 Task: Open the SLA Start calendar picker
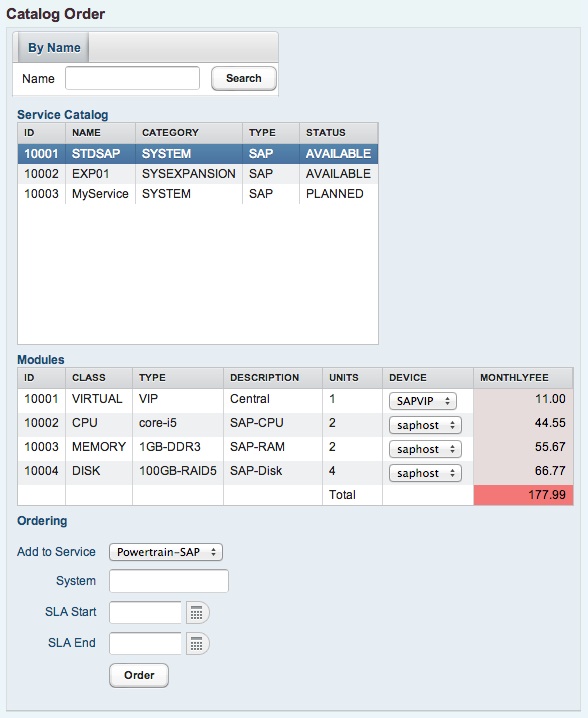tap(197, 613)
